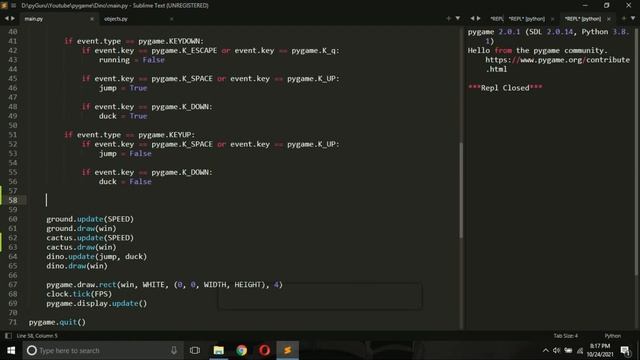640x360 pixels.
Task: Switch to the main.py tab
Action: [33, 19]
